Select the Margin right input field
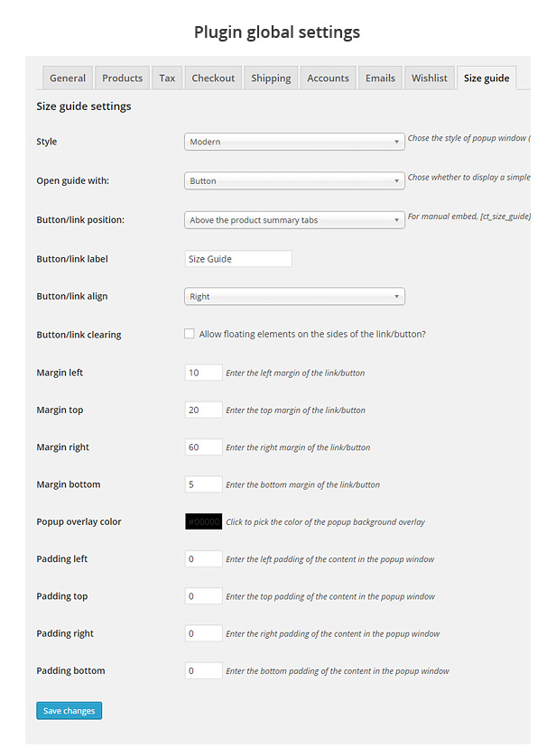Image resolution: width=556 pixels, height=756 pixels. pyautogui.click(x=203, y=447)
